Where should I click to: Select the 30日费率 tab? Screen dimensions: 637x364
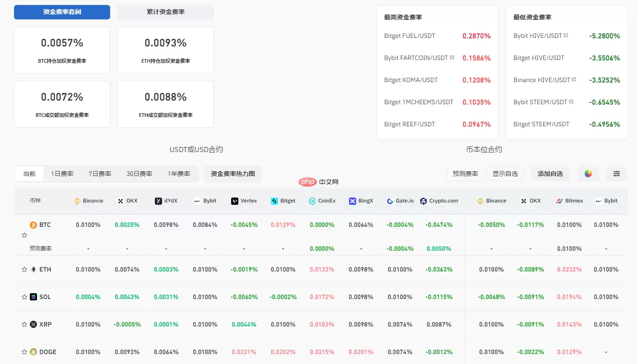tap(139, 174)
